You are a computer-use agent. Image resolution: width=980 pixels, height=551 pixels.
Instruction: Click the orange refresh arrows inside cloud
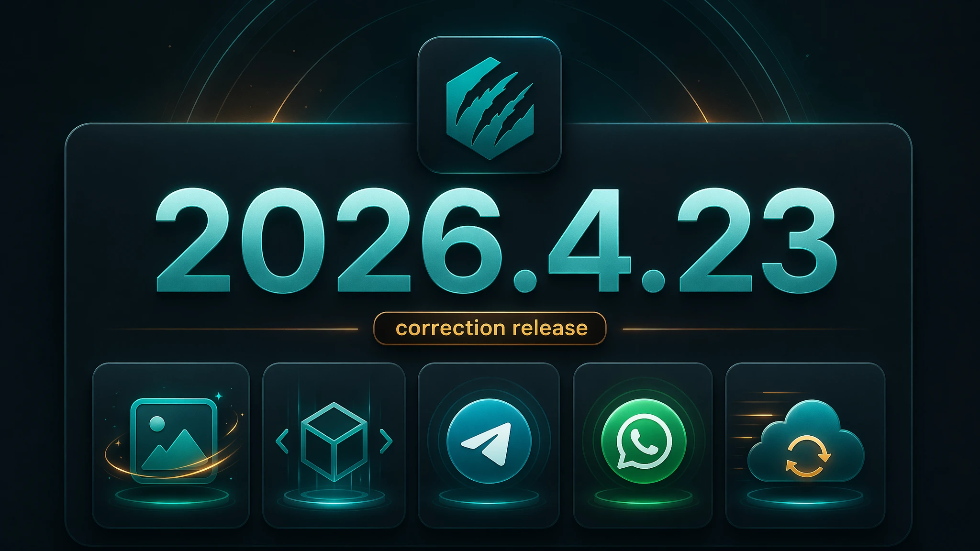click(x=807, y=456)
